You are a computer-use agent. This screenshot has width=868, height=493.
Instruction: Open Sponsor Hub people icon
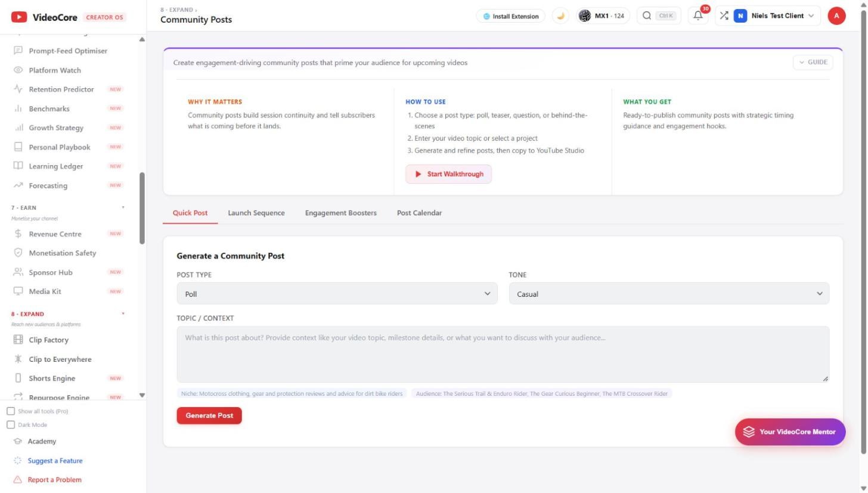pyautogui.click(x=18, y=272)
